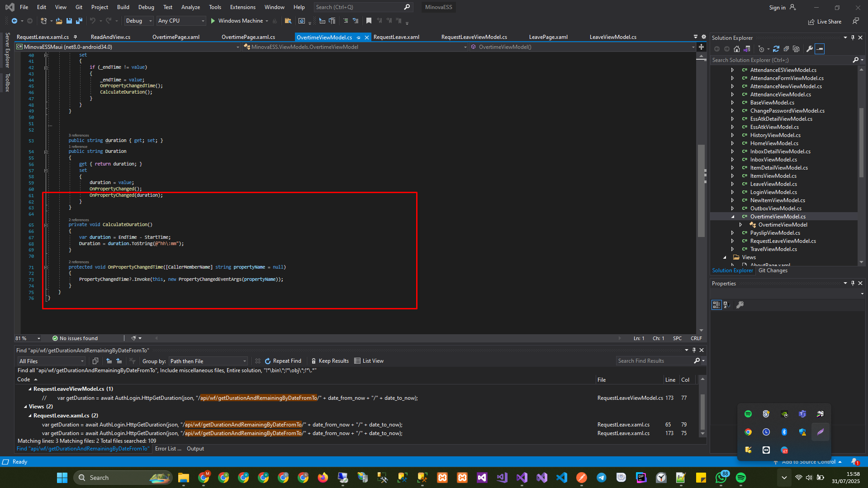Click the Error List tab button
The height and width of the screenshot is (488, 868).
click(x=168, y=449)
